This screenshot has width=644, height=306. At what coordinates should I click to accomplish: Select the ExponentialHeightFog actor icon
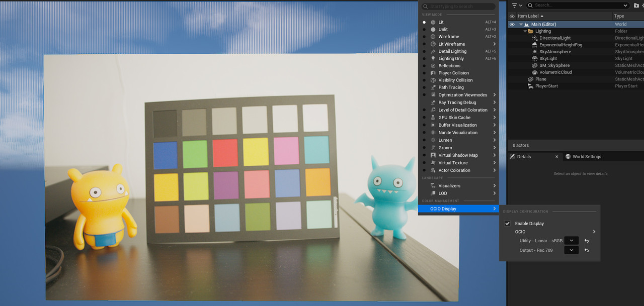point(535,45)
